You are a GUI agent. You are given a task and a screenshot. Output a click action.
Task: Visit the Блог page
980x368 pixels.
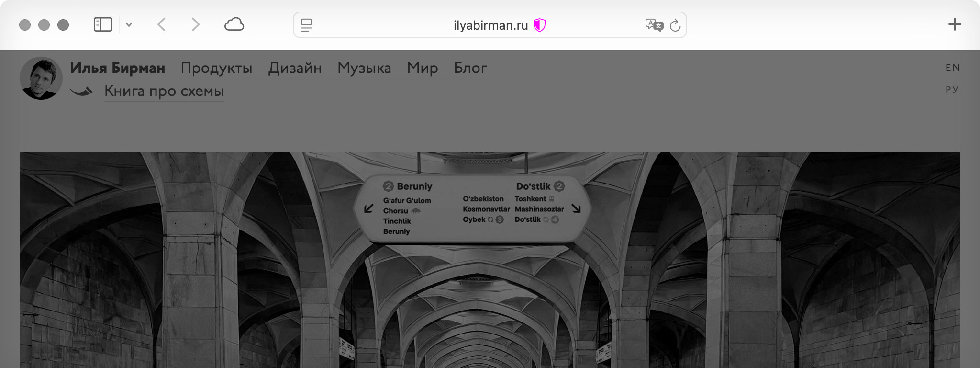[x=470, y=68]
